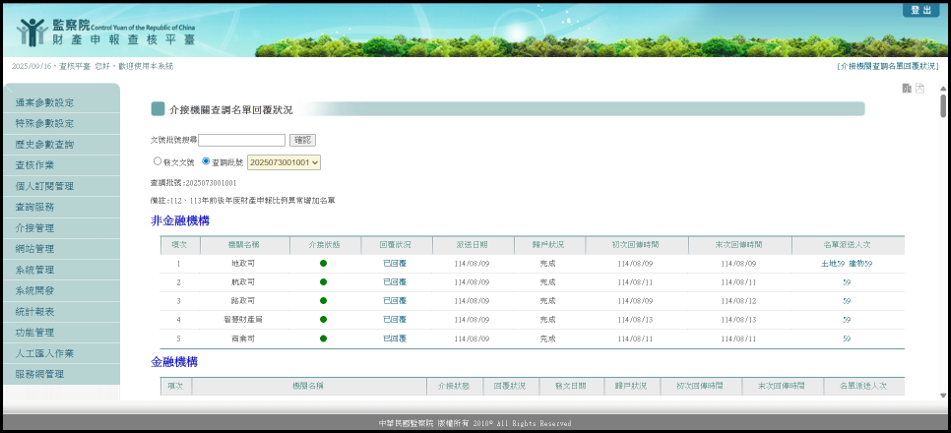Click the 文號批號搜尋 text input field
The width and height of the screenshot is (951, 433).
241,140
